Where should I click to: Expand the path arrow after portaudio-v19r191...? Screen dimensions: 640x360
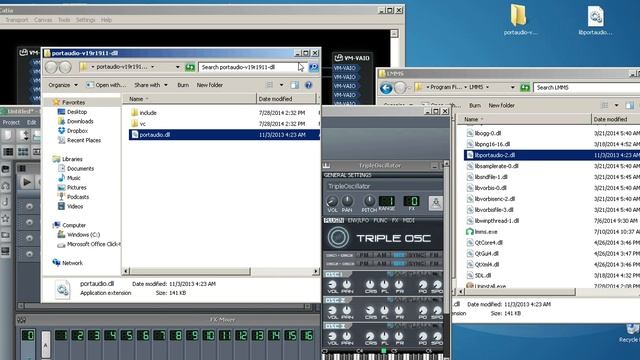click(x=153, y=67)
